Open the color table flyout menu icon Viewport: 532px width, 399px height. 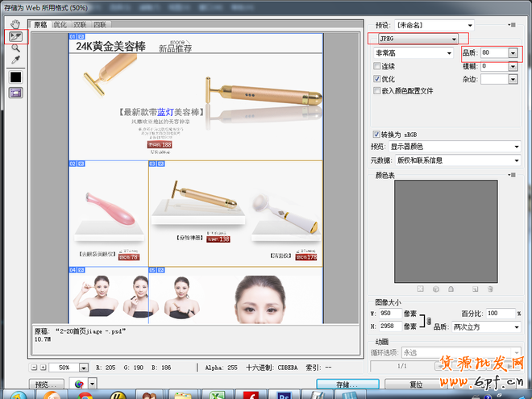pyautogui.click(x=513, y=175)
